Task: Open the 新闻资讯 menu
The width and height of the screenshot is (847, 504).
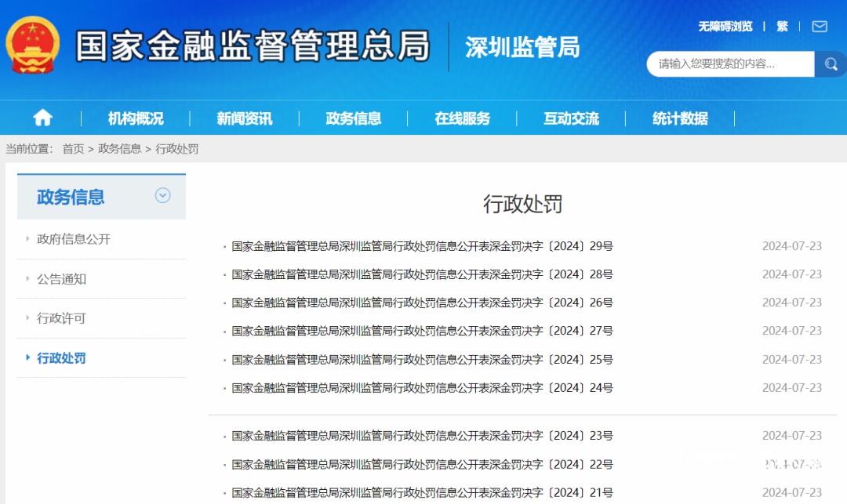Action: (x=244, y=118)
